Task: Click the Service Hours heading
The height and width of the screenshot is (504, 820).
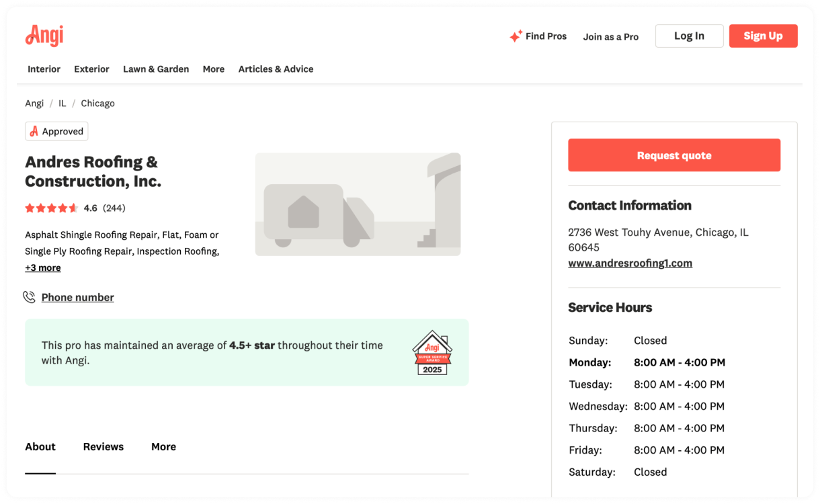Action: 610,308
